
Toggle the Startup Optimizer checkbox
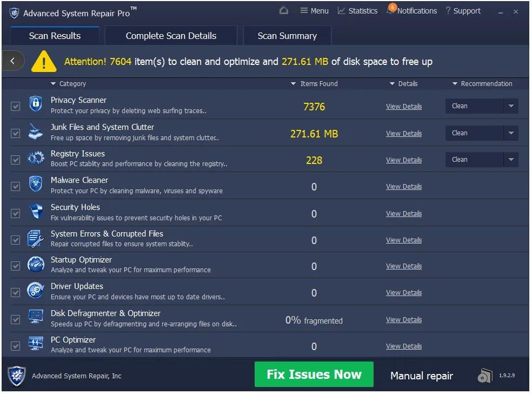pyautogui.click(x=15, y=266)
